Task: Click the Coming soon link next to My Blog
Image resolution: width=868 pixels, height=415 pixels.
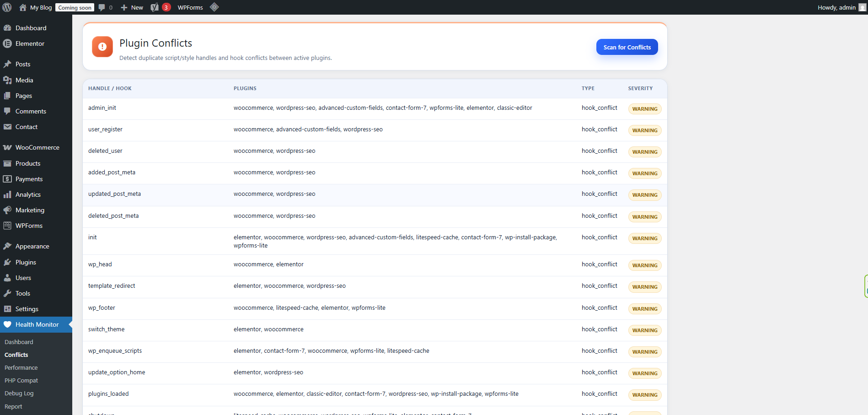Action: point(74,7)
